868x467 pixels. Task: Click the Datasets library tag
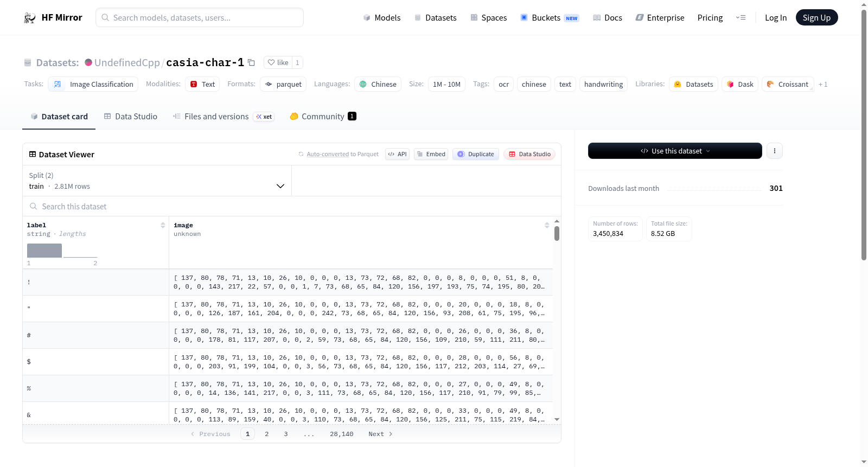pyautogui.click(x=693, y=84)
